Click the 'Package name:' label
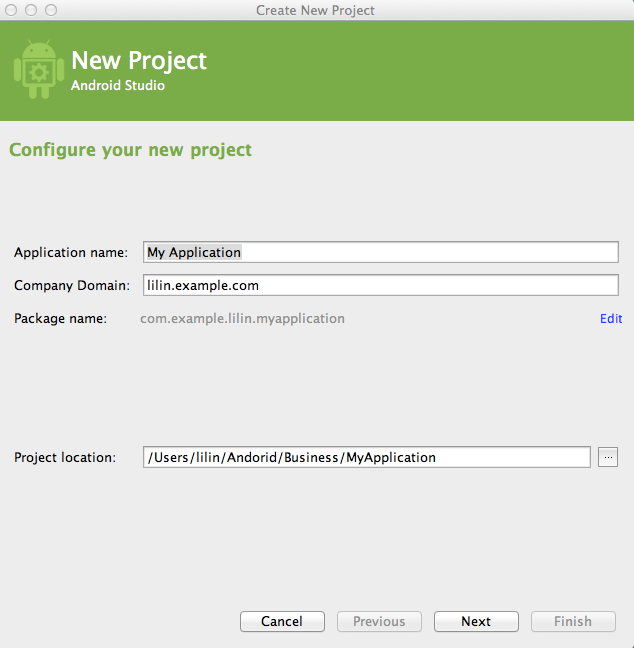This screenshot has width=634, height=648. pos(60,319)
